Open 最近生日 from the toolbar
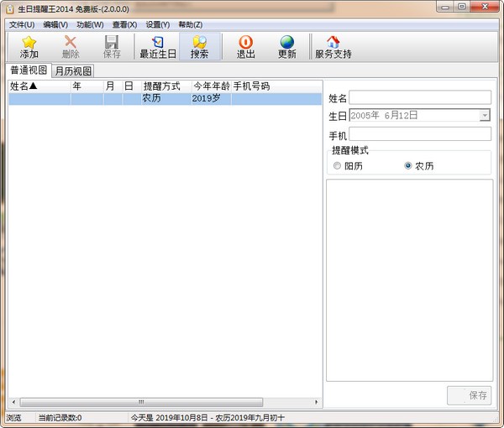Image resolution: width=504 pixels, height=428 pixels. pos(158,47)
